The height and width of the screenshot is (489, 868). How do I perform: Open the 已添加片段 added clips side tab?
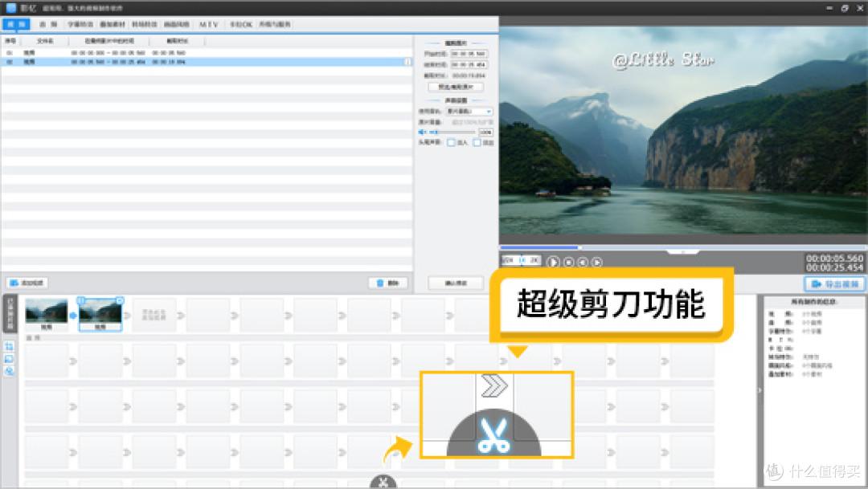tap(10, 314)
